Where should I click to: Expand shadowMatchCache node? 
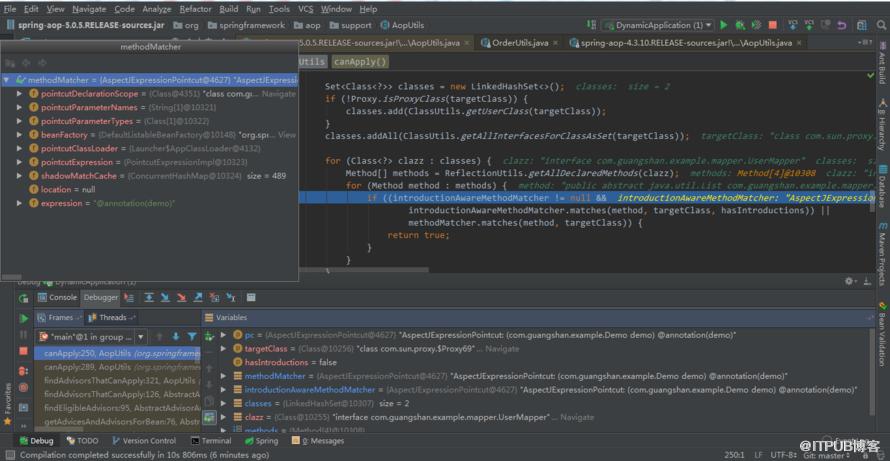(19, 175)
